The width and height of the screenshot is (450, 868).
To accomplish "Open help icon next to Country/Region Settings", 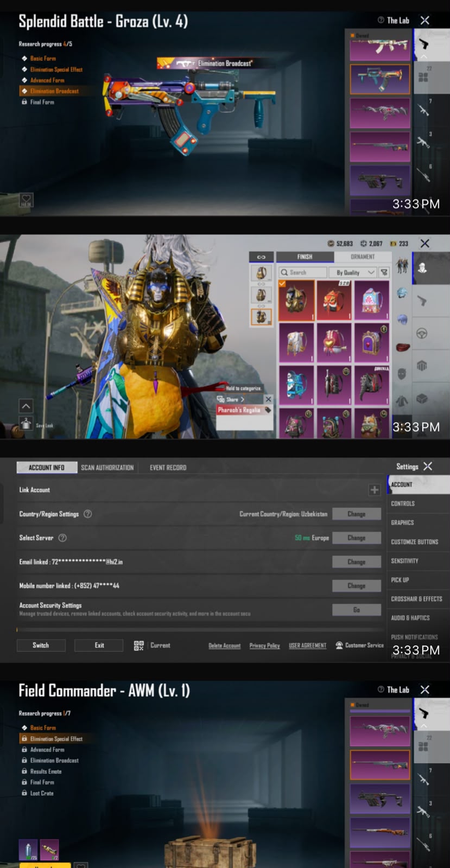I will [x=87, y=514].
